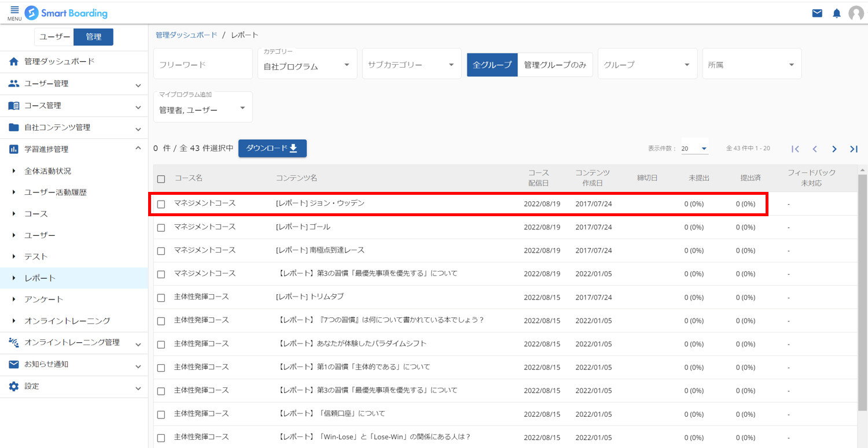
Task: Open the アンケート submenu item
Action: click(x=44, y=299)
